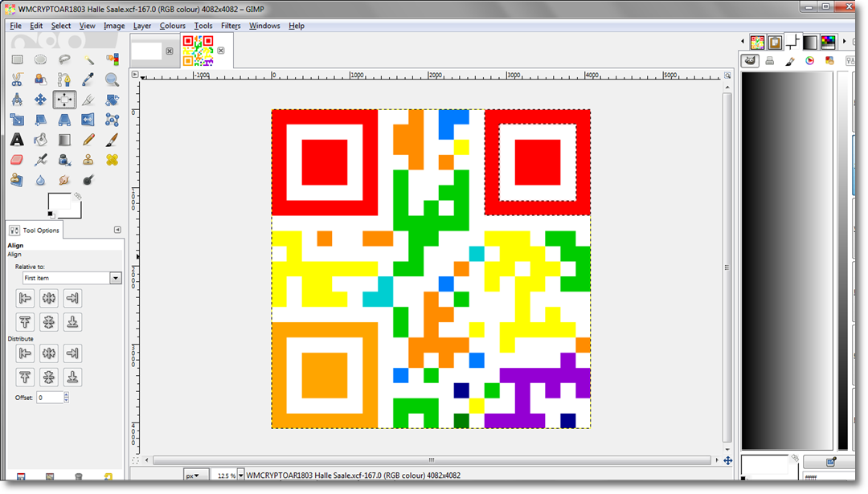Select the Colour Picker tool

[88, 80]
